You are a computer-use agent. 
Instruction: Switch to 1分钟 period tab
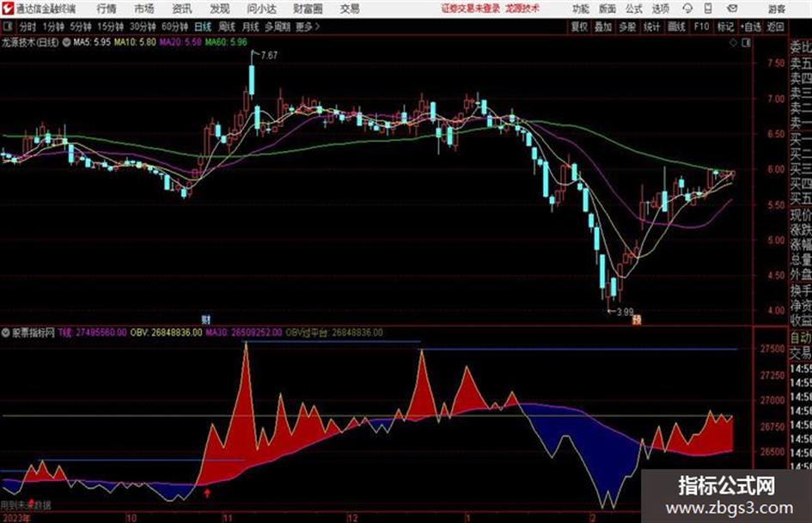point(52,27)
